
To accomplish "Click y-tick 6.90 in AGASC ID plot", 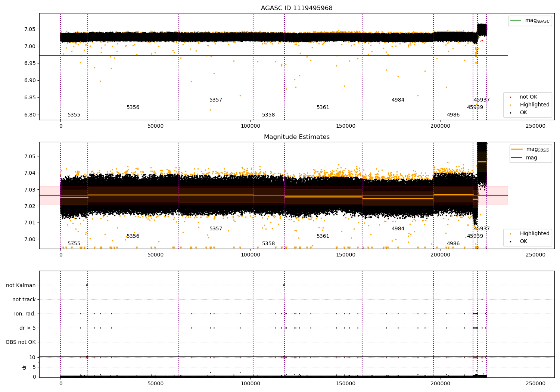I will click(30, 81).
